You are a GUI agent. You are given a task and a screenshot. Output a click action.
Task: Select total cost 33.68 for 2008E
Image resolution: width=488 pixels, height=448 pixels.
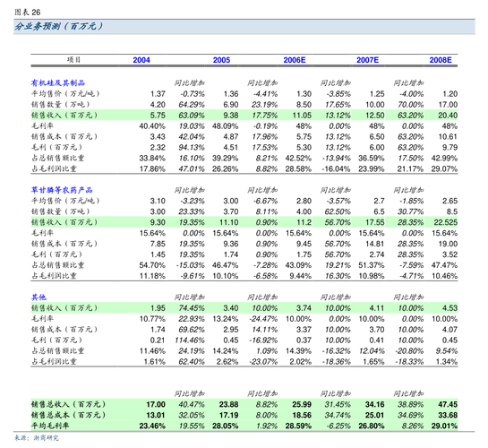point(448,415)
